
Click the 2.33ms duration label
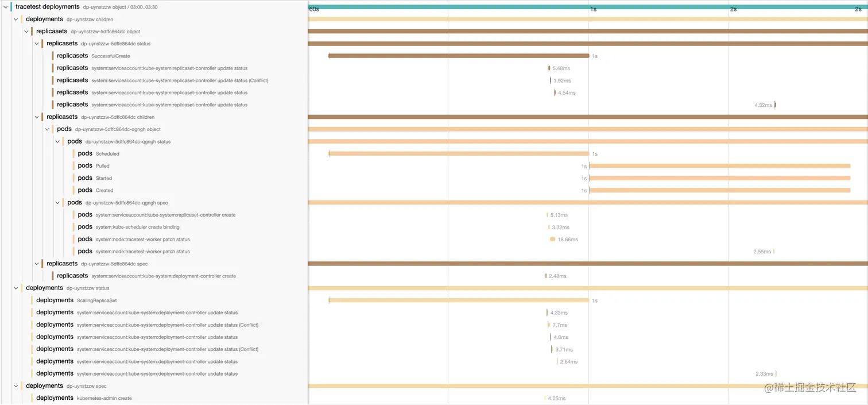(765, 374)
